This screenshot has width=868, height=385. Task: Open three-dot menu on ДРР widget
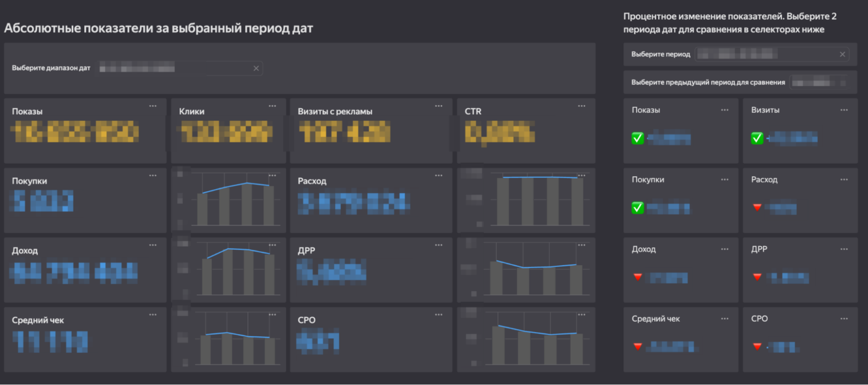(x=439, y=245)
